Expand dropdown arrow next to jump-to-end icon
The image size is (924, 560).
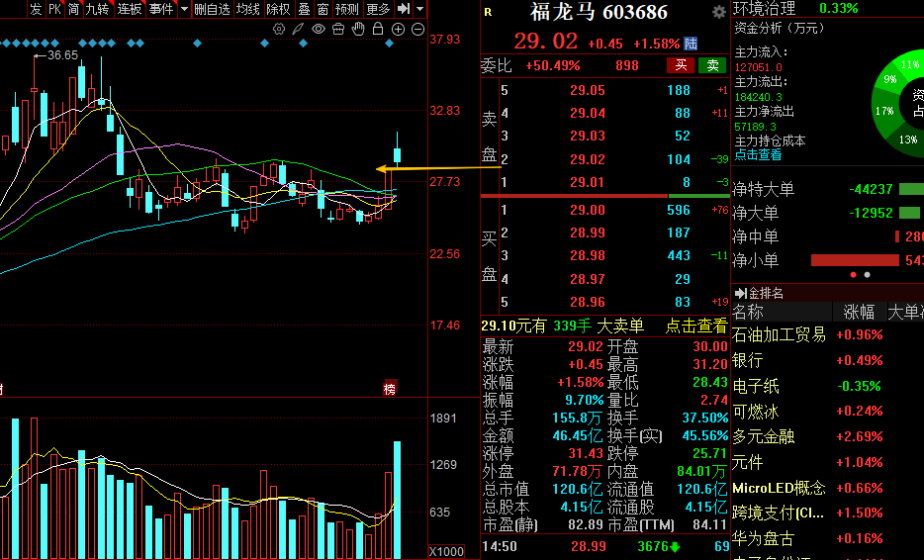[419, 9]
